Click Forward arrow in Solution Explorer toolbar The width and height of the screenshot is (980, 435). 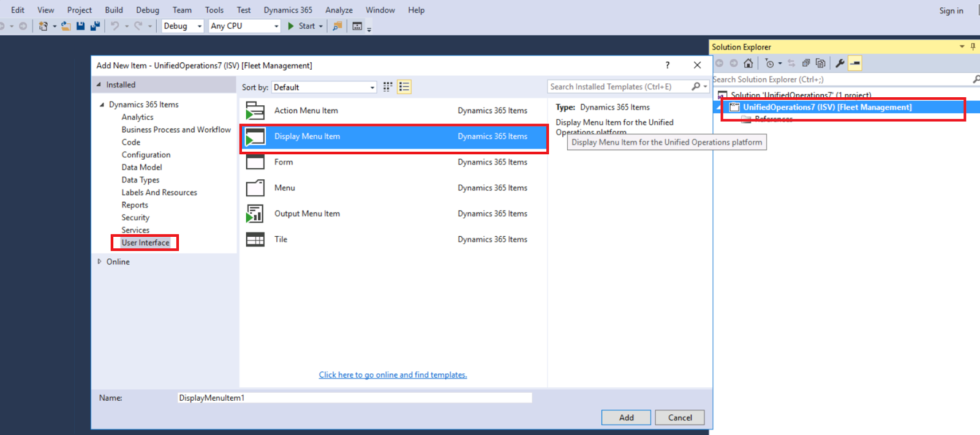734,63
